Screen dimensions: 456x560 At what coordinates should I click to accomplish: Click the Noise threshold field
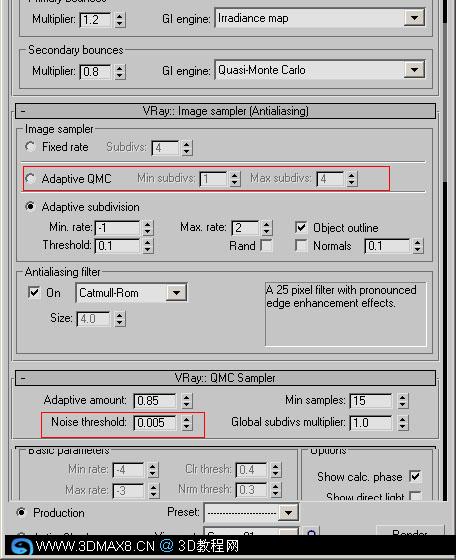pos(155,423)
